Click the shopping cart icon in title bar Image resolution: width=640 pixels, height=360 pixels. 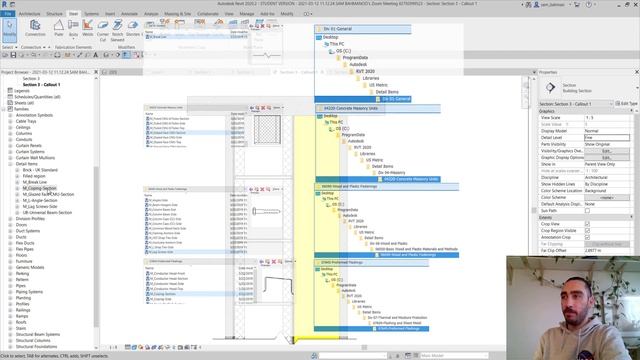577,4
